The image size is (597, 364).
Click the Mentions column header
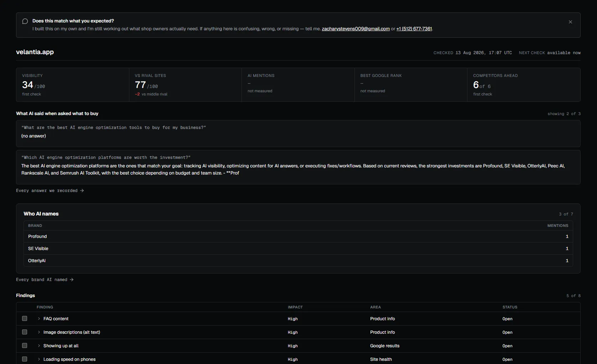(558, 226)
